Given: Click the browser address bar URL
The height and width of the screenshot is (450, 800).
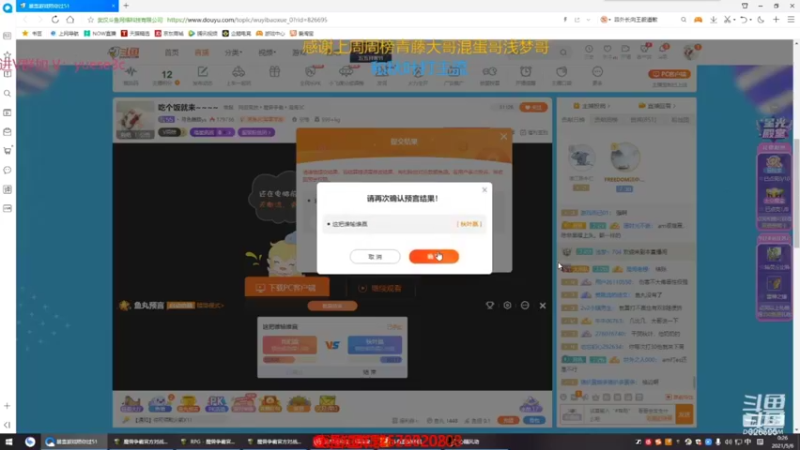Looking at the screenshot, I should point(247,20).
